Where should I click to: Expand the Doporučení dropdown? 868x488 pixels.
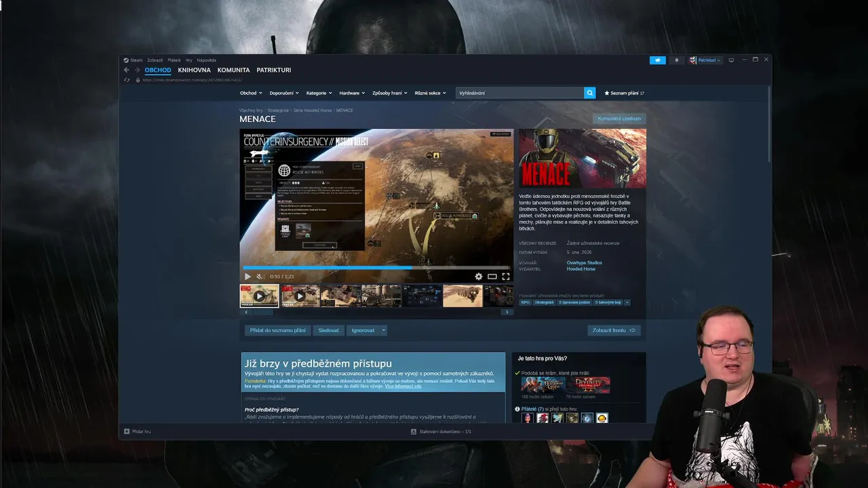point(283,93)
